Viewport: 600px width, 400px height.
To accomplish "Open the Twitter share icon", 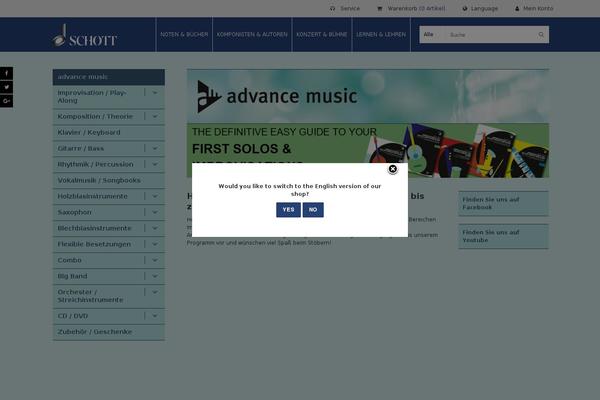I will [x=6, y=87].
